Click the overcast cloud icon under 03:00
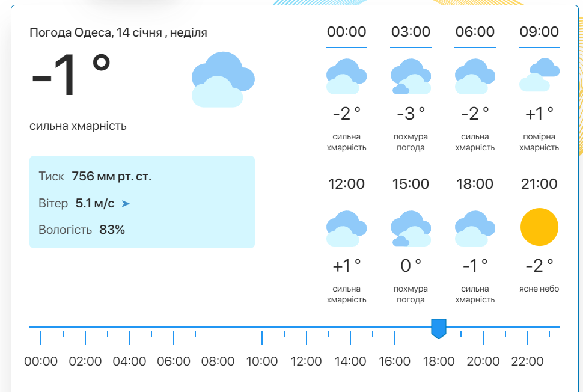 (411, 76)
